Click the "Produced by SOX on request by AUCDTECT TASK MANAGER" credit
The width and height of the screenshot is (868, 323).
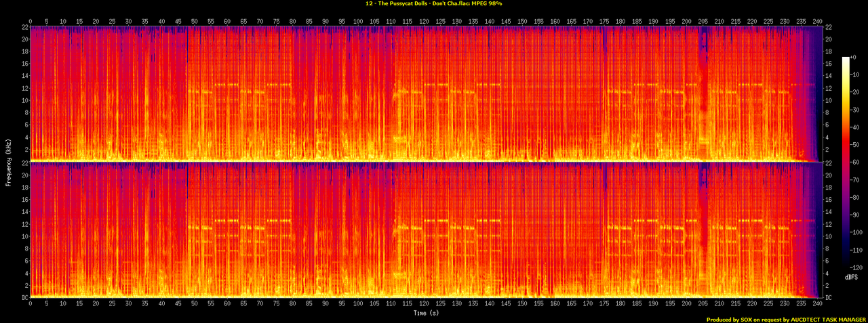786,320
